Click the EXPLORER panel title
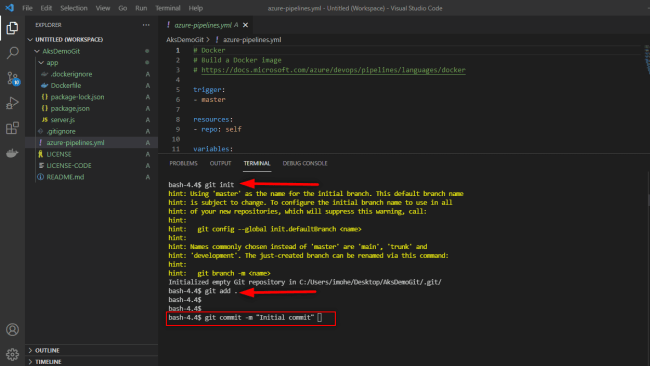The width and height of the screenshot is (650, 366). point(48,25)
